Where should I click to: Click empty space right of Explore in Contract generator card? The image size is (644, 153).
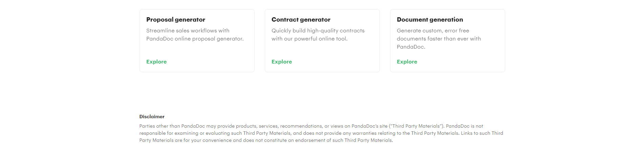click(335, 62)
